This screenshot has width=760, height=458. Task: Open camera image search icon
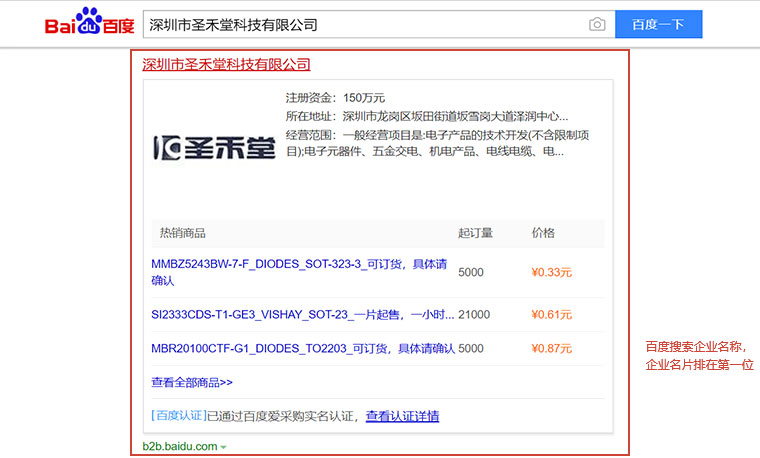597,24
